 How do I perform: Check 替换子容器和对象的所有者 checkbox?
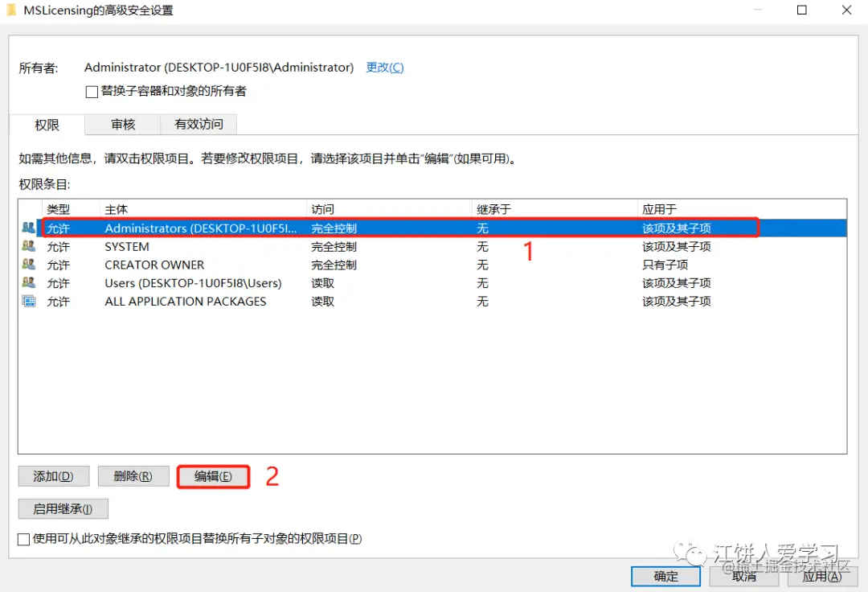coord(92,92)
